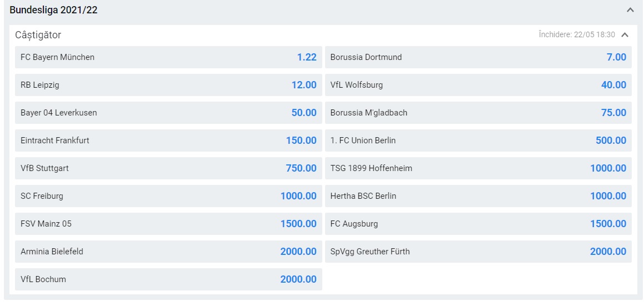Click Borussia M'gladbach odds 75.00
644x306 pixels.
pos(478,113)
